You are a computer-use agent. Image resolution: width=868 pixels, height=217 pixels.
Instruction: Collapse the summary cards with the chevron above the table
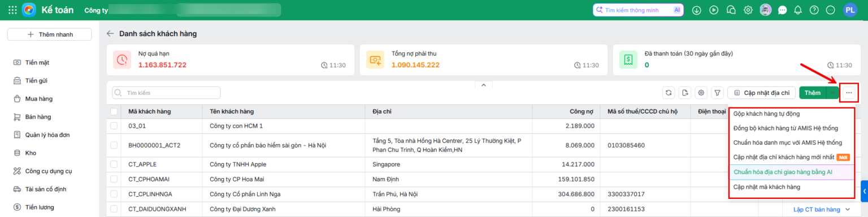pos(483,85)
